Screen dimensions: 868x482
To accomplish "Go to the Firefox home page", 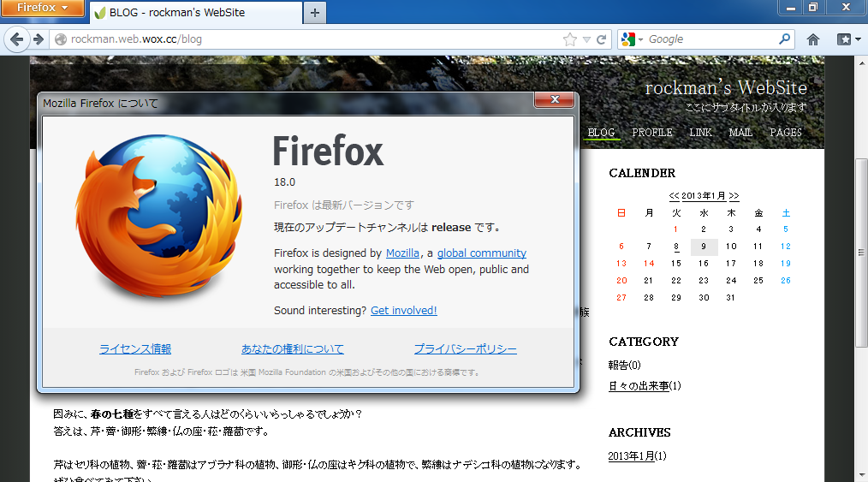I will pyautogui.click(x=813, y=39).
